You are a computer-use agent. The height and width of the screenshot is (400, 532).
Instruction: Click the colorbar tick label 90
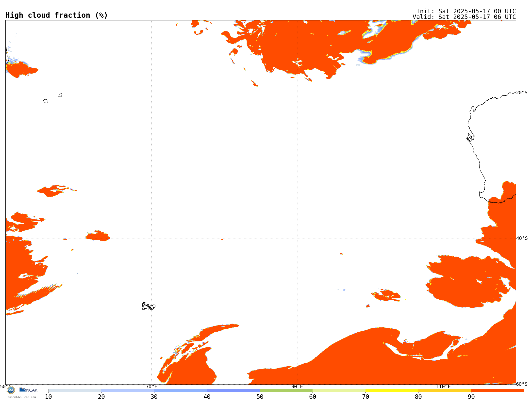pos(471,397)
